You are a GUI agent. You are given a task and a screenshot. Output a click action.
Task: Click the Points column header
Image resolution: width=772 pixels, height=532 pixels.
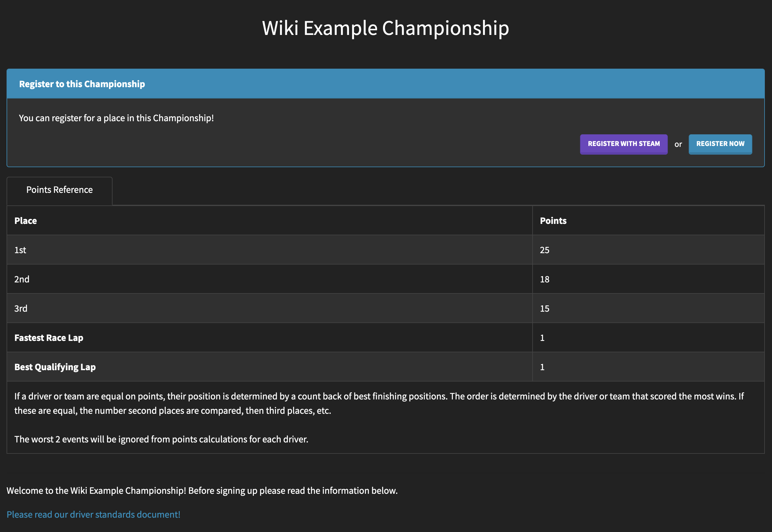tap(553, 221)
